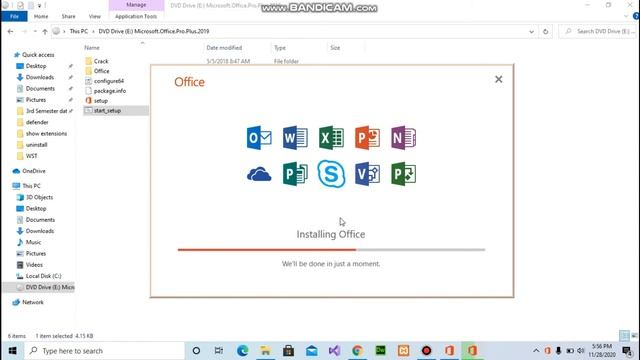Screen dimensions: 640x360
Task: Open recent locations dropdown arrow
Action: pos(35,31)
